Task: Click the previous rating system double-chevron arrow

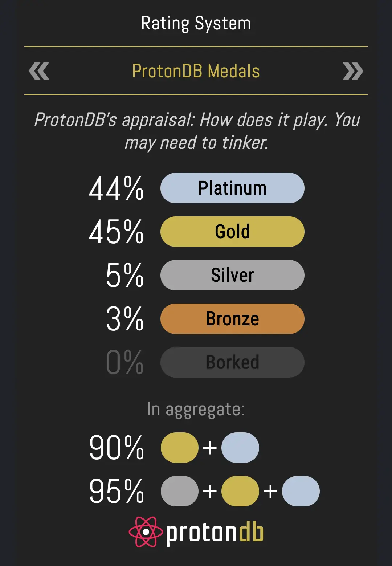Action: pos(39,71)
